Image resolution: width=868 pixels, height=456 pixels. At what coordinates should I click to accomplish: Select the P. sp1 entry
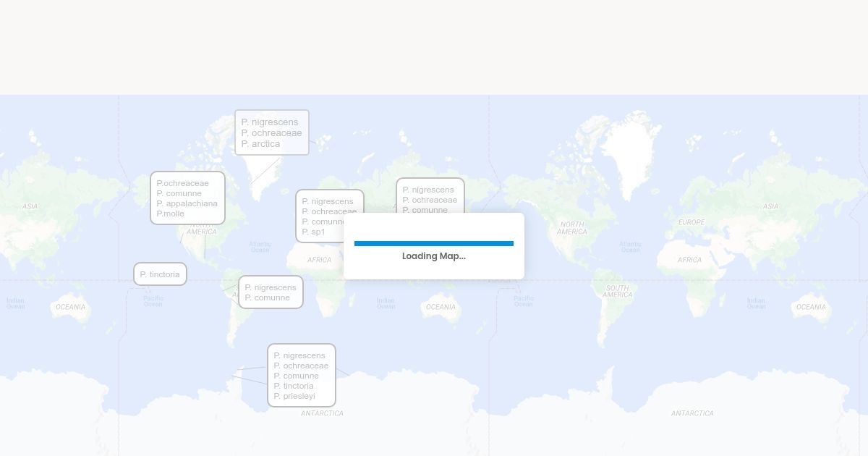(x=314, y=232)
